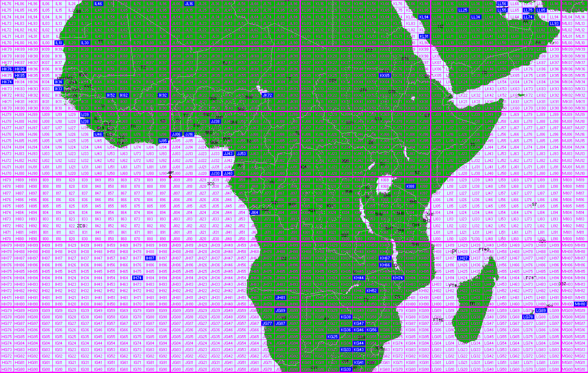
Task: Select the highlighted square IH74
Action: pyautogui.click(x=137, y=278)
